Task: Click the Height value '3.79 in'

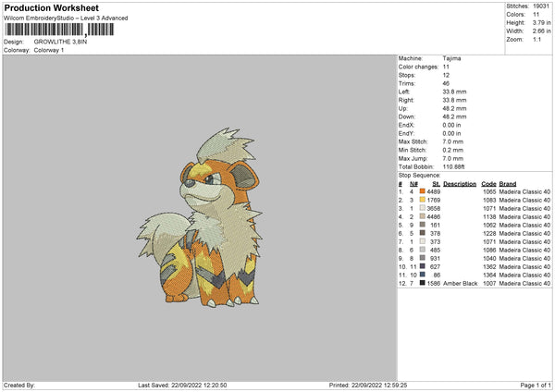Action: [x=541, y=22]
